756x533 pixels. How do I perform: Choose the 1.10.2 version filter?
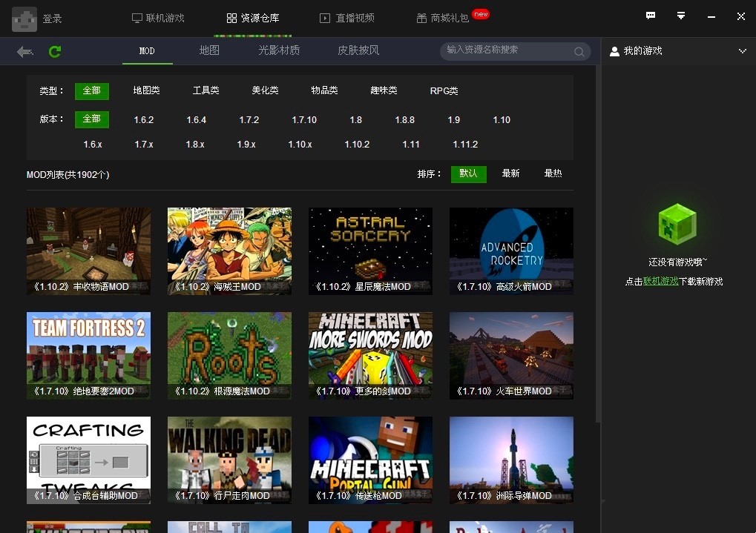click(357, 145)
